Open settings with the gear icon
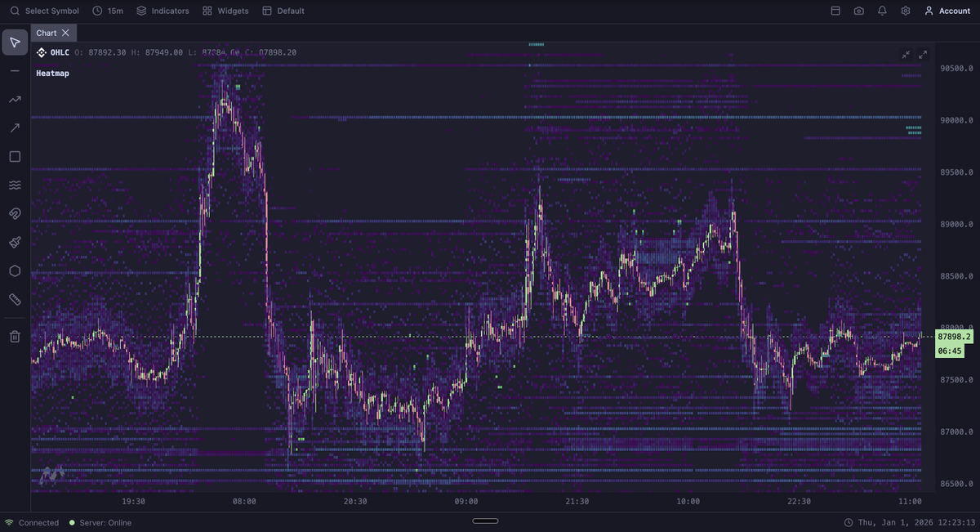 pyautogui.click(x=906, y=11)
